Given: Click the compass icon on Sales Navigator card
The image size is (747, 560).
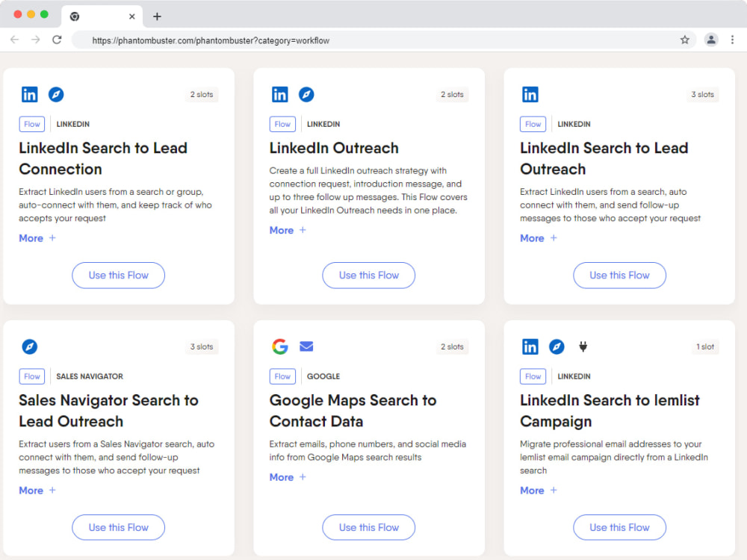Looking at the screenshot, I should (x=30, y=346).
